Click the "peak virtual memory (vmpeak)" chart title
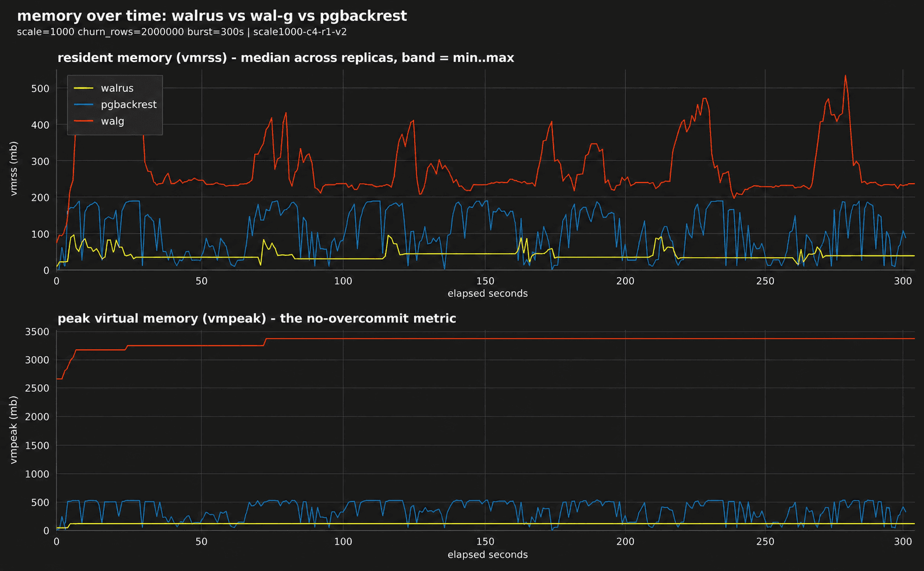Image resolution: width=924 pixels, height=571 pixels. [256, 319]
